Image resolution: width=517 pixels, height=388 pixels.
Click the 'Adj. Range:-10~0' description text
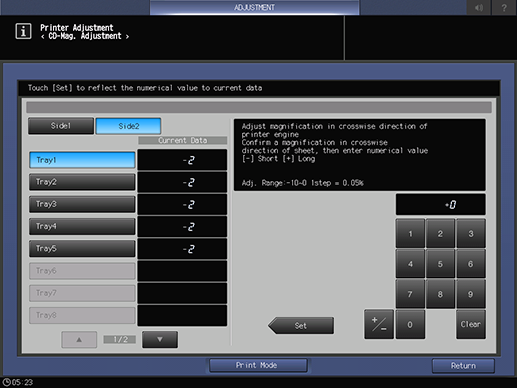302,183
